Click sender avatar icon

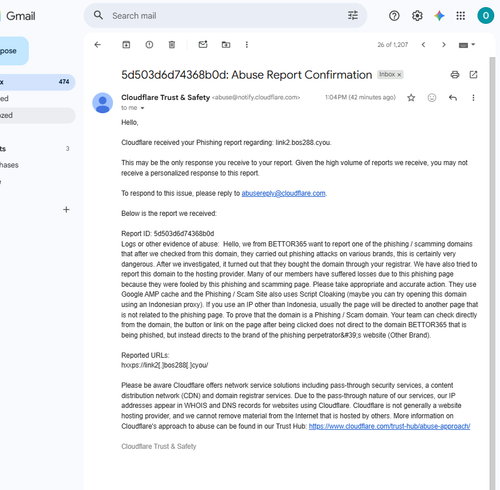[x=102, y=103]
